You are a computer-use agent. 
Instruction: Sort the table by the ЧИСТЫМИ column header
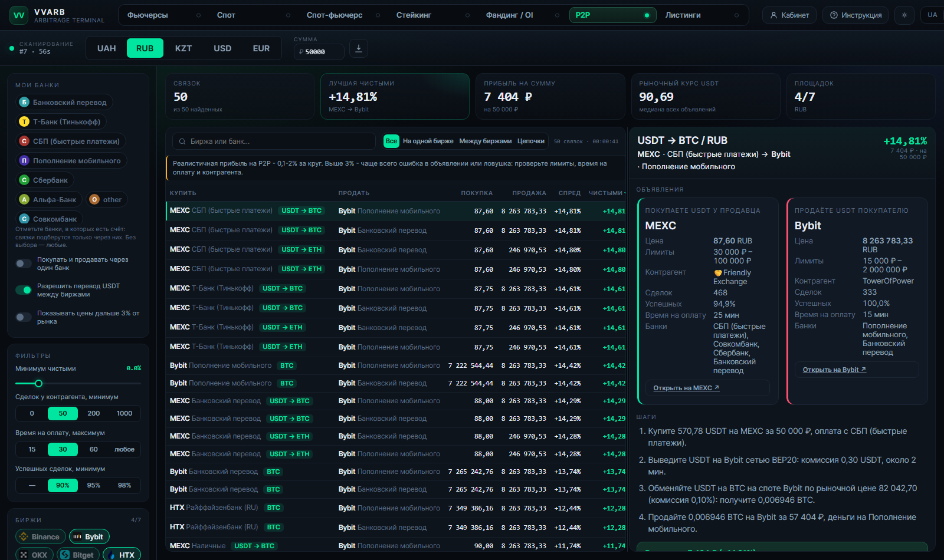click(607, 193)
